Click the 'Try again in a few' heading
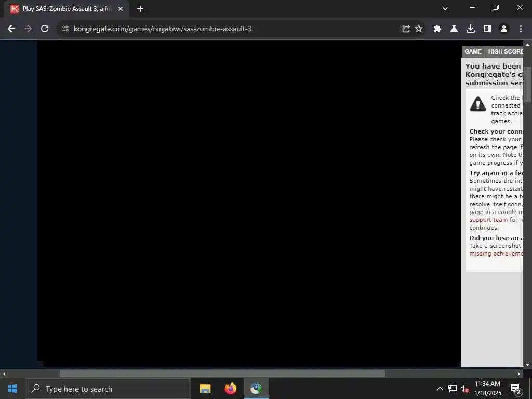532x399 pixels. (496, 173)
